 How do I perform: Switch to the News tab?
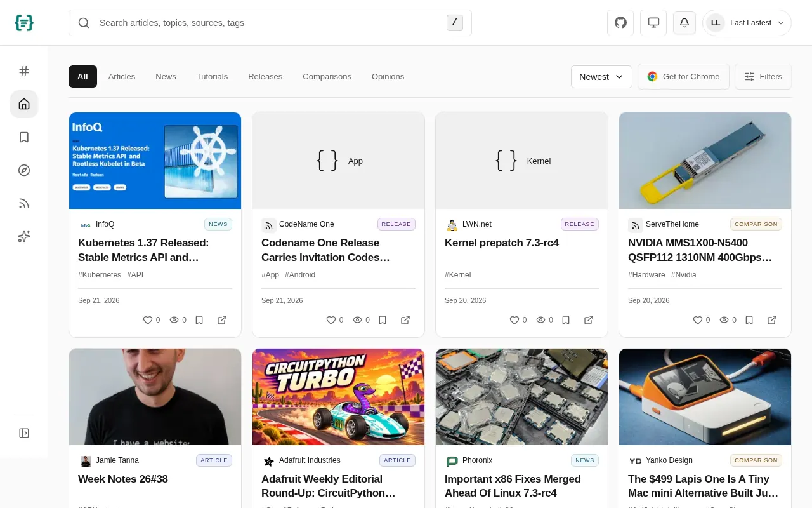pos(166,77)
